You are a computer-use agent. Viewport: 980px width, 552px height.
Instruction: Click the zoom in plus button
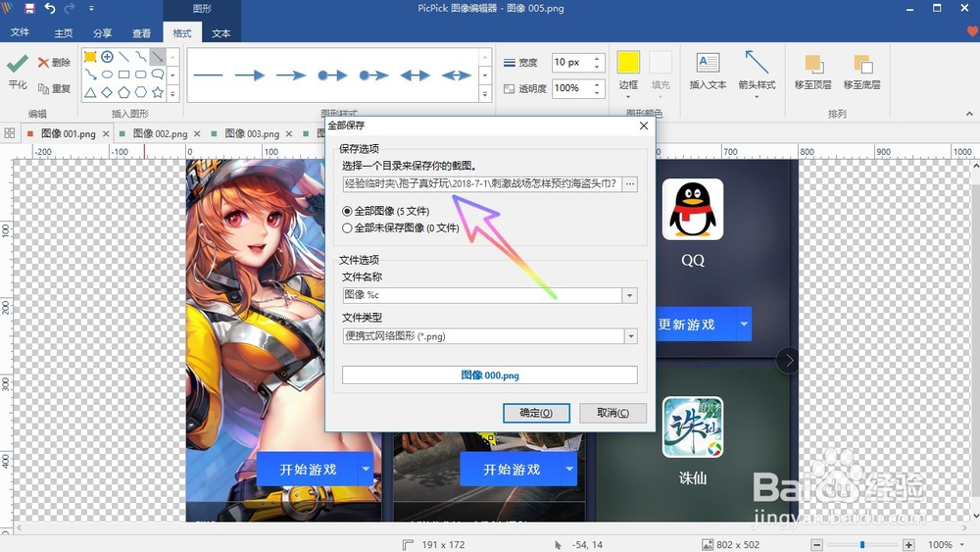[x=908, y=544]
